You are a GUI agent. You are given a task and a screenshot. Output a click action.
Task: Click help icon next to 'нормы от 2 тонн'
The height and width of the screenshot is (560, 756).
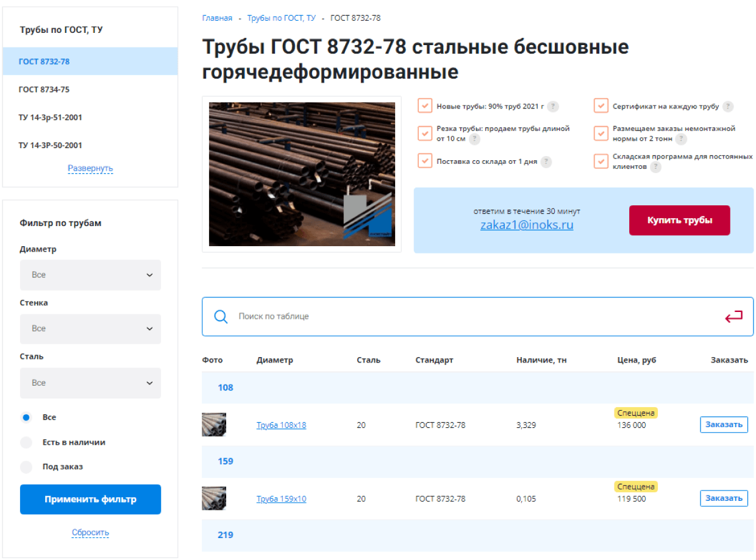coord(681,139)
